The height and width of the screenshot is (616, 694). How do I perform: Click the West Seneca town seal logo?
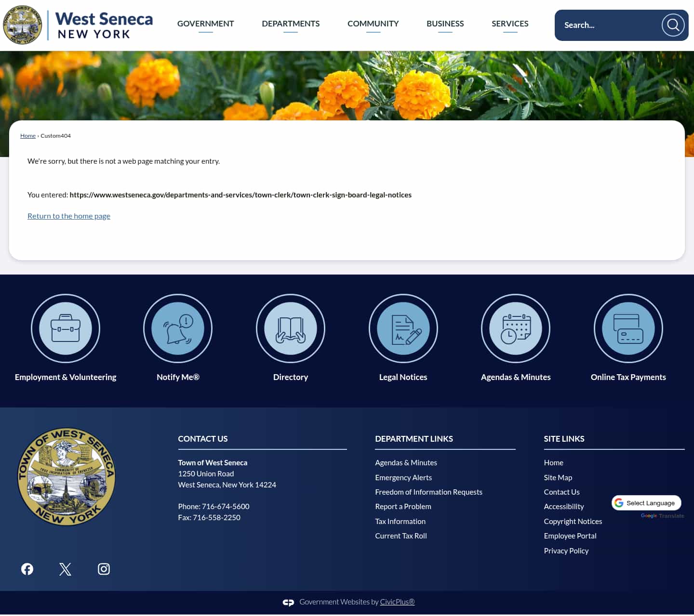[22, 24]
